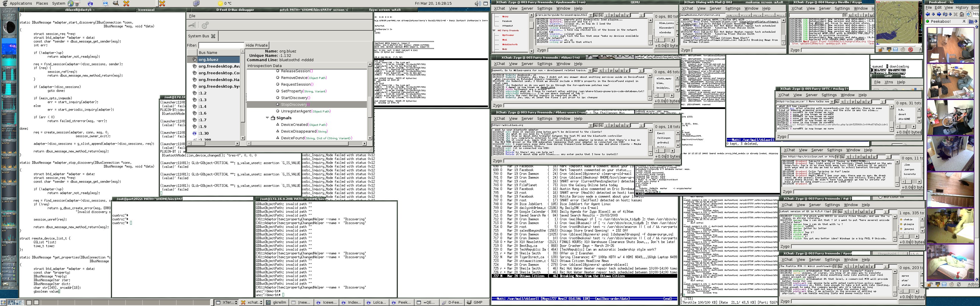Screen dimensions: 980x306
Task: Click the red prohibited icon below radar map
Action: click(911, 50)
